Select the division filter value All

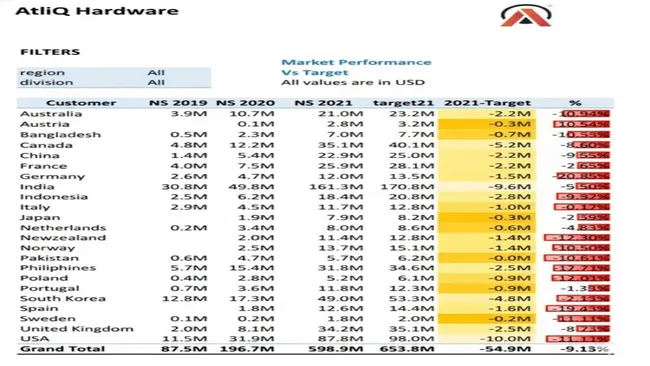point(156,82)
